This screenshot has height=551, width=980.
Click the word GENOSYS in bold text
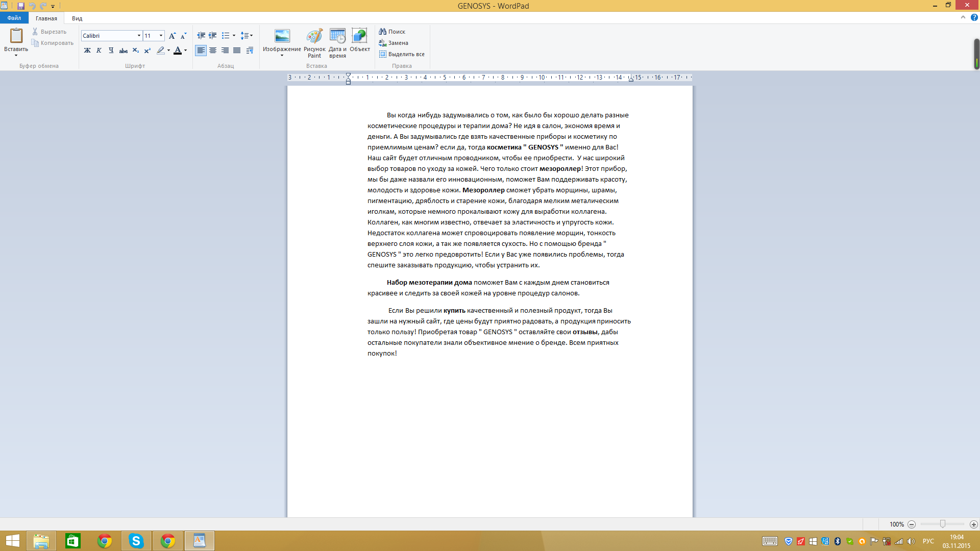tap(543, 147)
